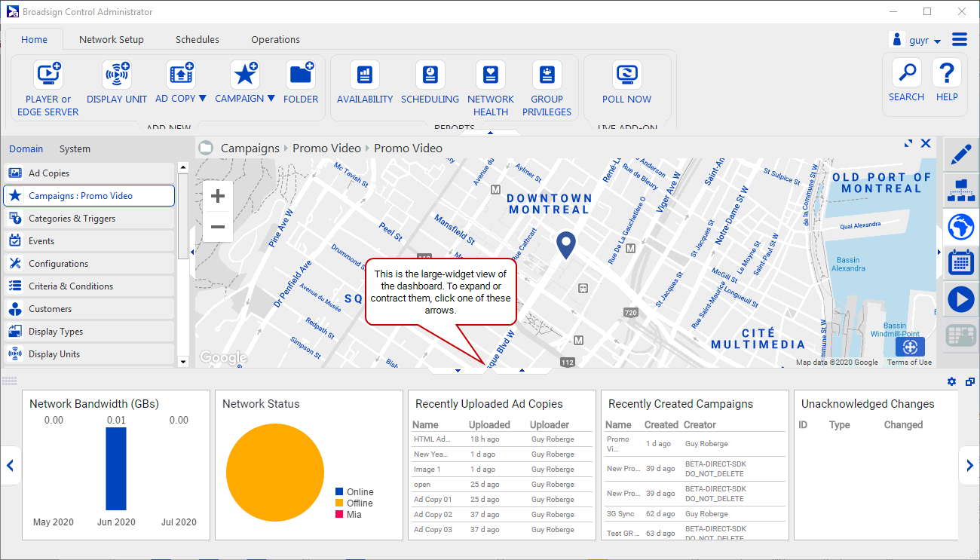Viewport: 980px width, 560px height.
Task: Open Configurations in resource list
Action: pyautogui.click(x=89, y=264)
